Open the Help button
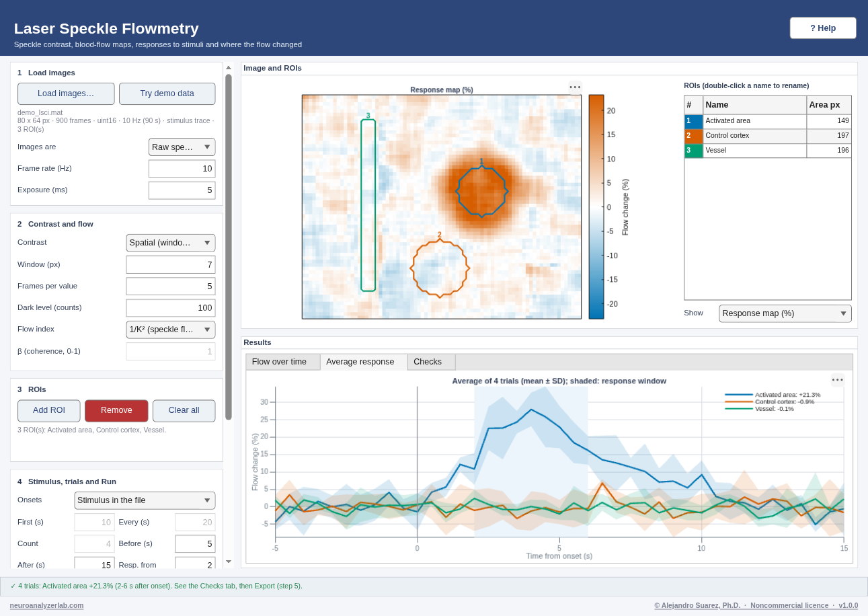Image resolution: width=868 pixels, height=616 pixels. [x=823, y=28]
